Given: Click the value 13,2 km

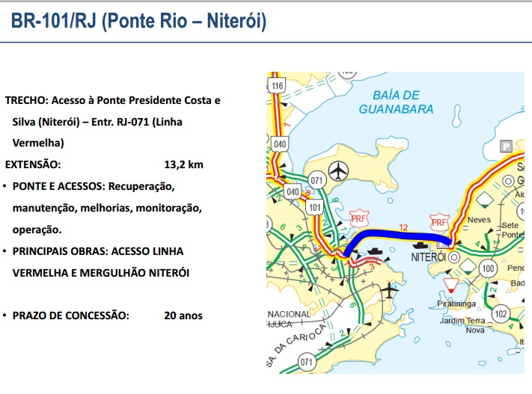Looking at the screenshot, I should 184,164.
